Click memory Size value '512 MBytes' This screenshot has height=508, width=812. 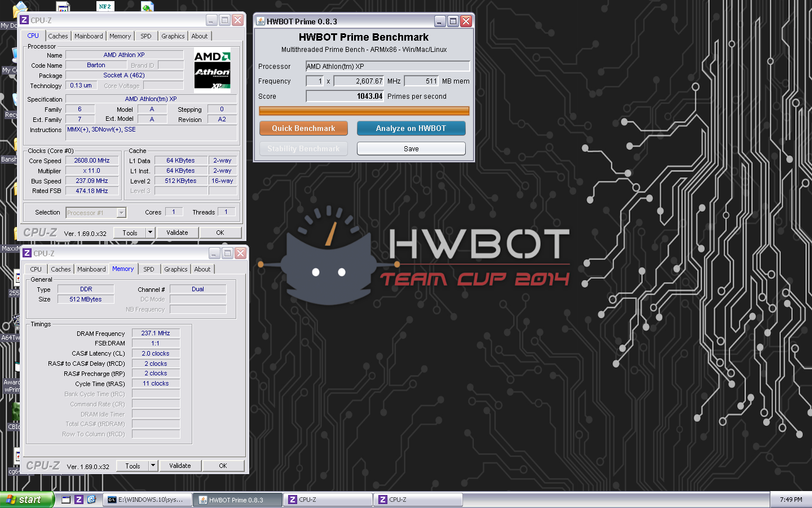(x=86, y=300)
